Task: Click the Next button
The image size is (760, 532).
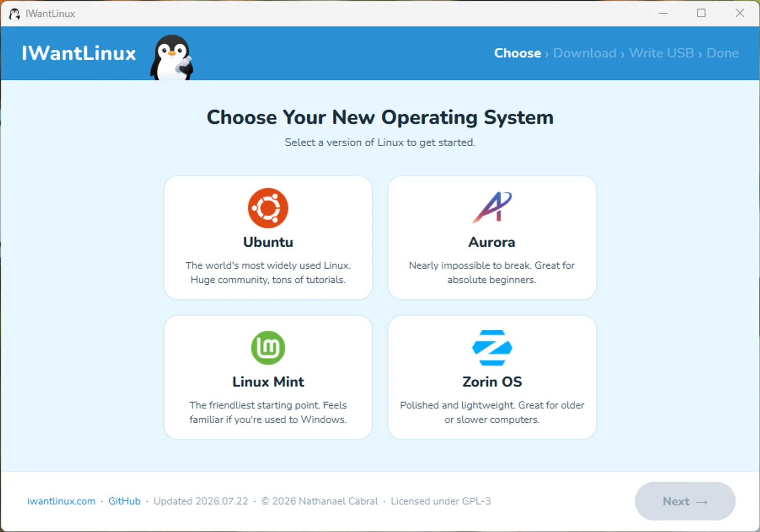Action: point(685,501)
